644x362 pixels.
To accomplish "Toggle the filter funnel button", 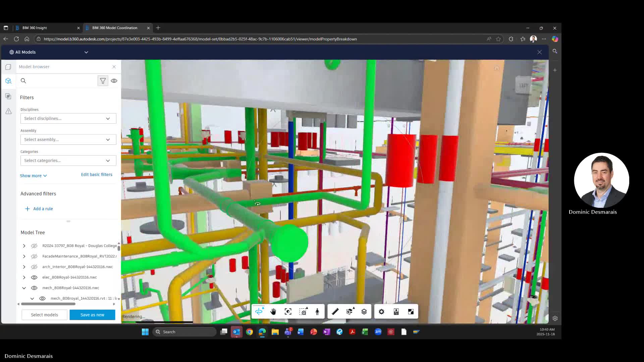I will click(103, 81).
